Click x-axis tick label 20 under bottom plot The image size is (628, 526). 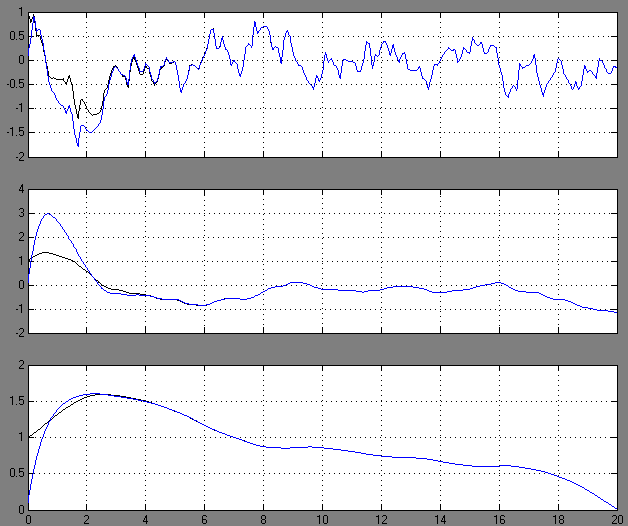click(617, 520)
